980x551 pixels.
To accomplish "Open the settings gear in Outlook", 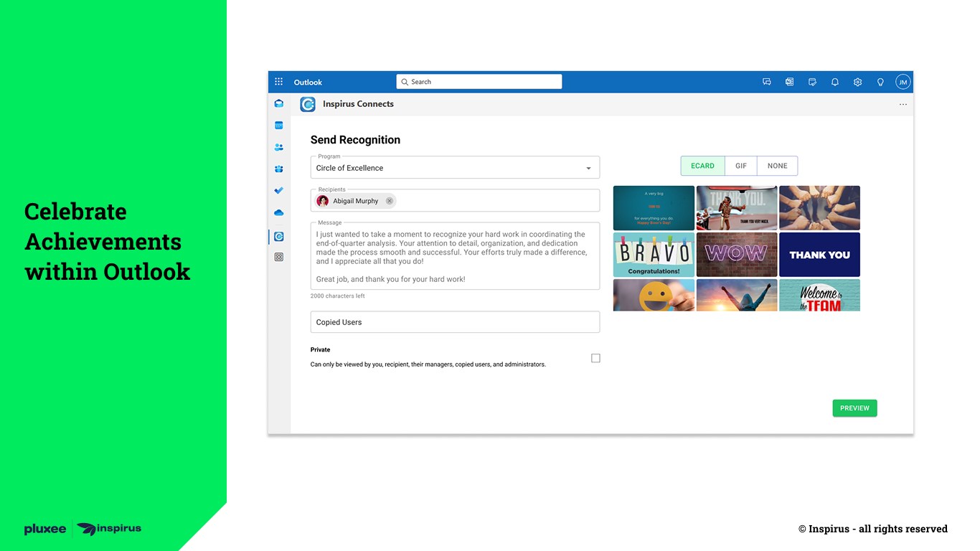I will [x=857, y=82].
